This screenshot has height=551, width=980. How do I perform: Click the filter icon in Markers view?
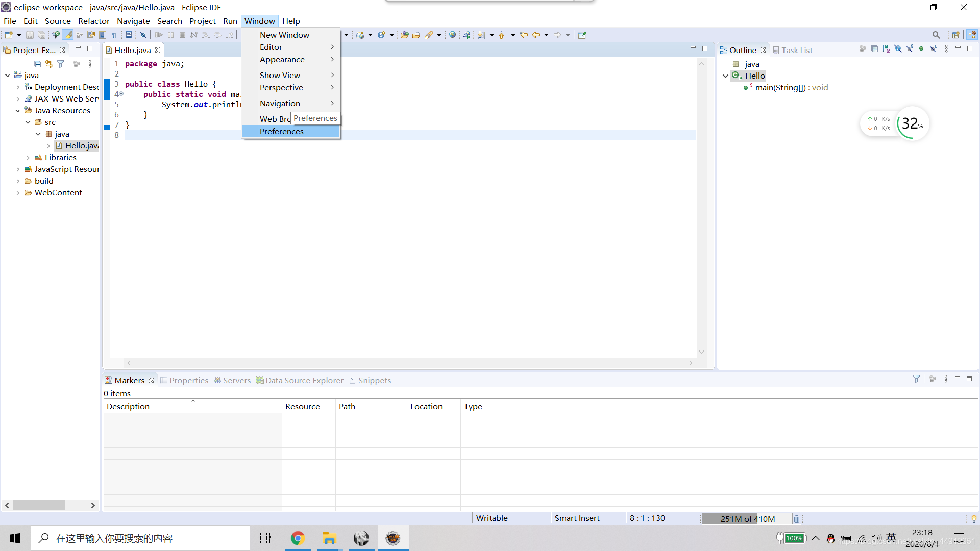[916, 379]
